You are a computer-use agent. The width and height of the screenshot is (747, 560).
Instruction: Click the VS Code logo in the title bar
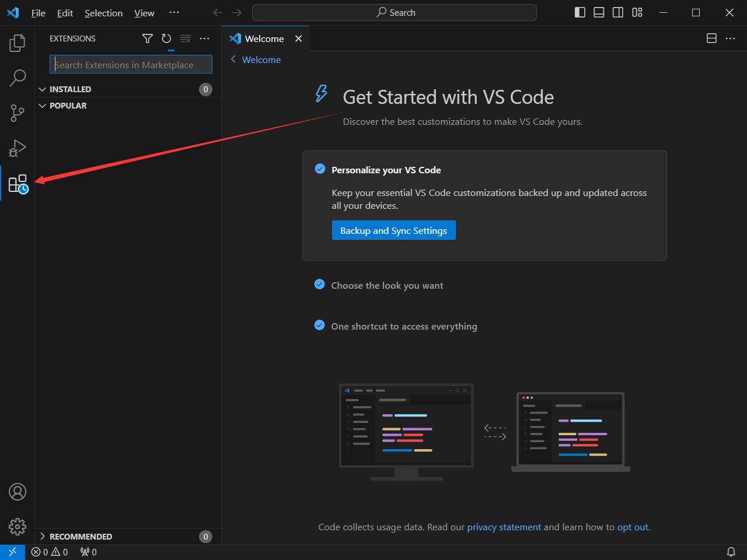(13, 13)
